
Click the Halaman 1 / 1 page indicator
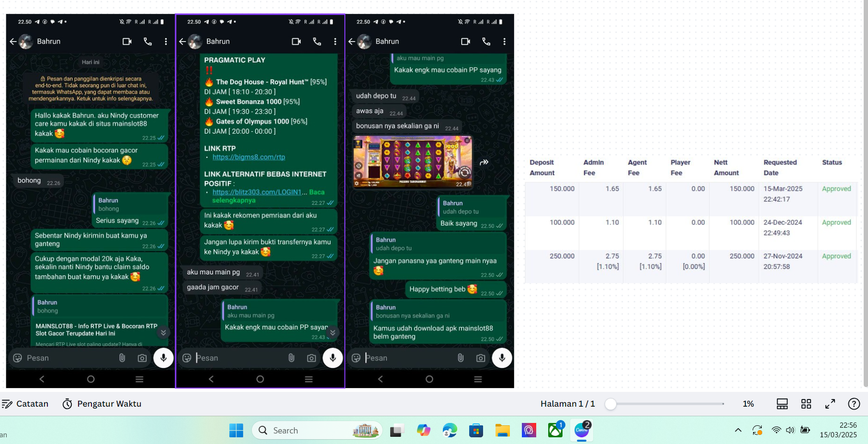(x=567, y=404)
